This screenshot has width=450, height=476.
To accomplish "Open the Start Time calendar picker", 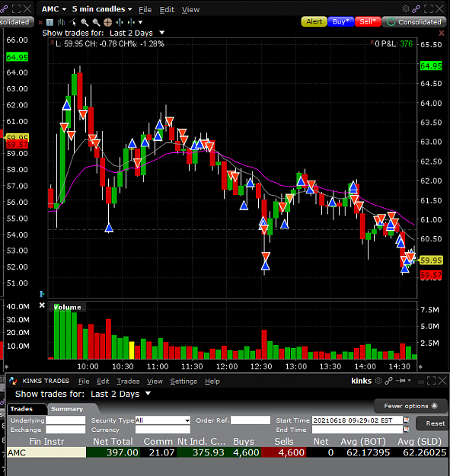I will click(406, 420).
